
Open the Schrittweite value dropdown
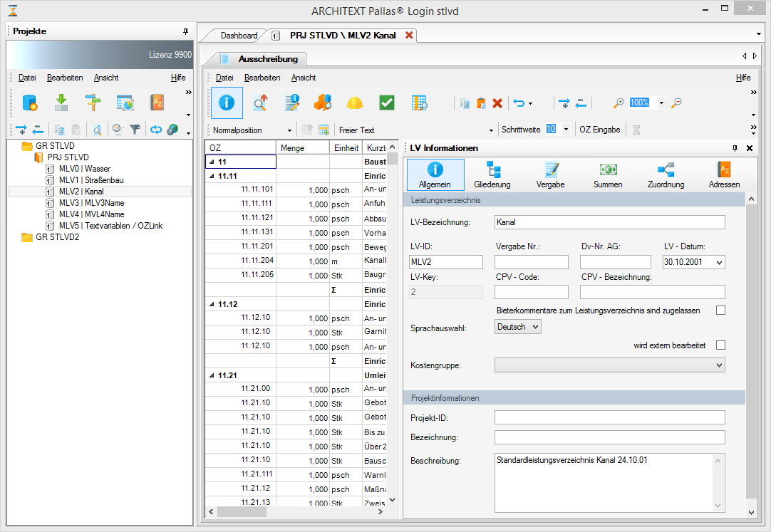pos(566,129)
